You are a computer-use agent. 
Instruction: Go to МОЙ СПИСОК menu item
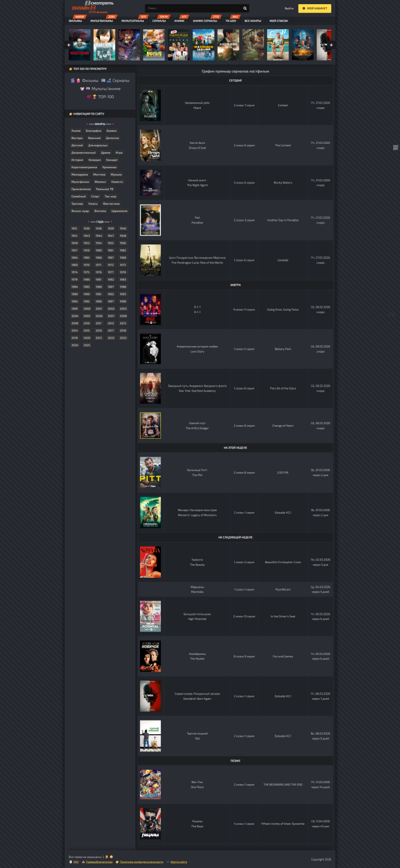(x=279, y=21)
